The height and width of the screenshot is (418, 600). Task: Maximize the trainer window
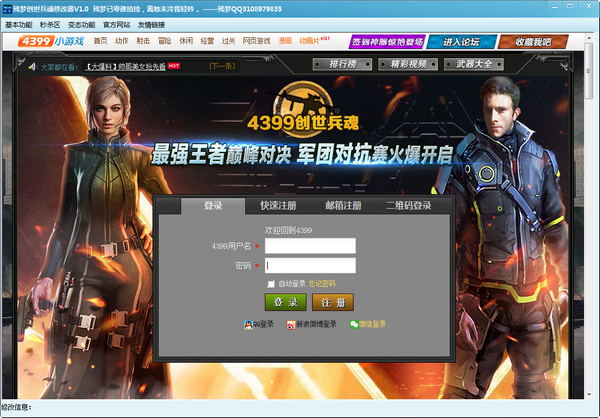click(x=570, y=7)
